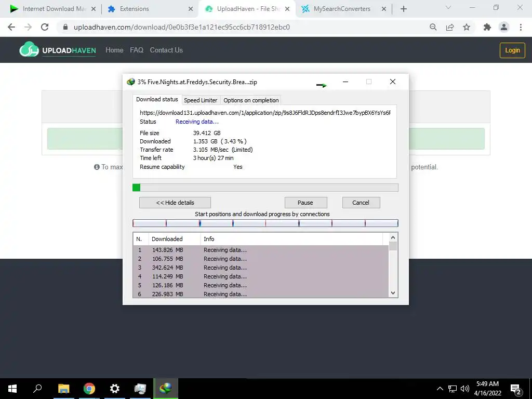This screenshot has width=532, height=399.
Task: Click the Hide details button
Action: tap(175, 203)
